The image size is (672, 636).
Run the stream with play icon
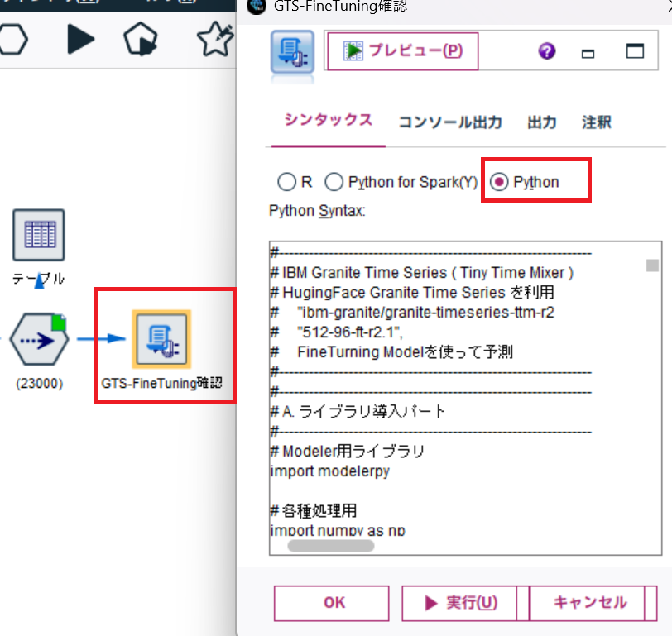point(80,40)
